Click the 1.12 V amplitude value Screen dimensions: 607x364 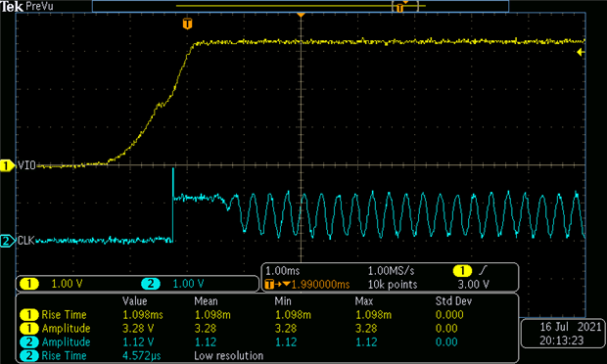pos(138,342)
